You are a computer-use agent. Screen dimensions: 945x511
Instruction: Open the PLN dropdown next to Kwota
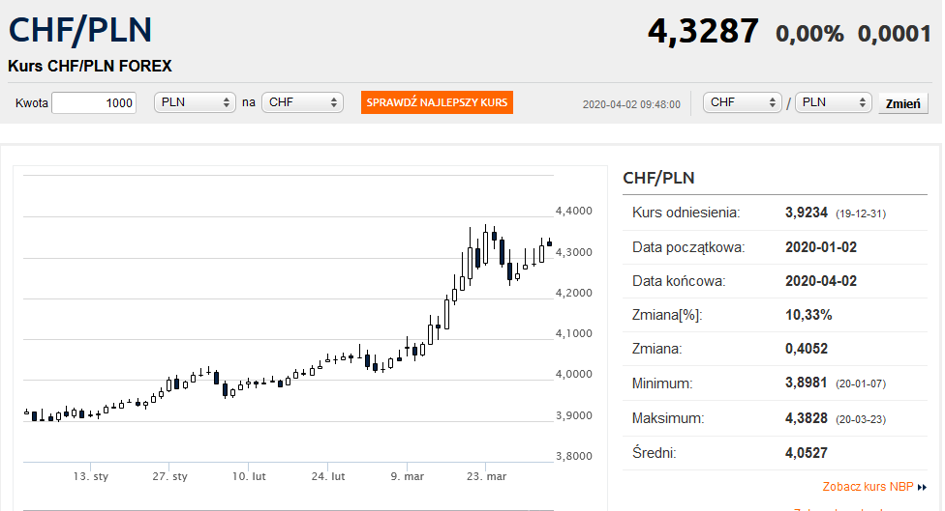click(x=194, y=103)
